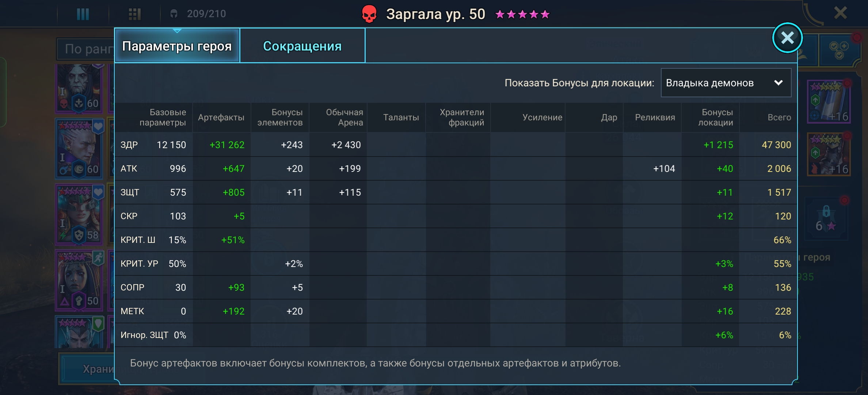Select the level 50 hero portrait
The height and width of the screenshot is (395, 868).
click(79, 280)
